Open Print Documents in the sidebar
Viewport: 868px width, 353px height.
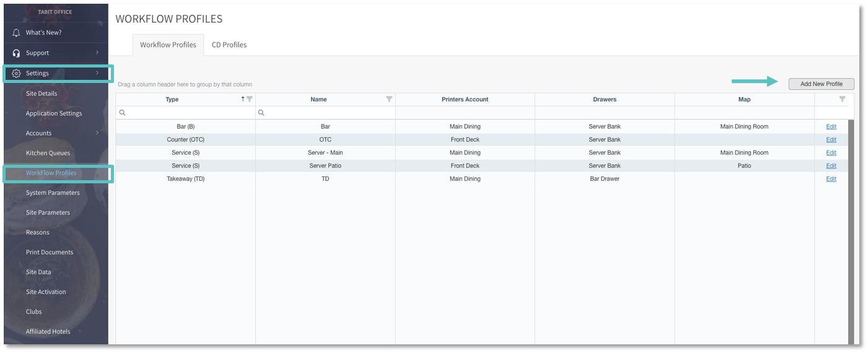click(x=50, y=252)
